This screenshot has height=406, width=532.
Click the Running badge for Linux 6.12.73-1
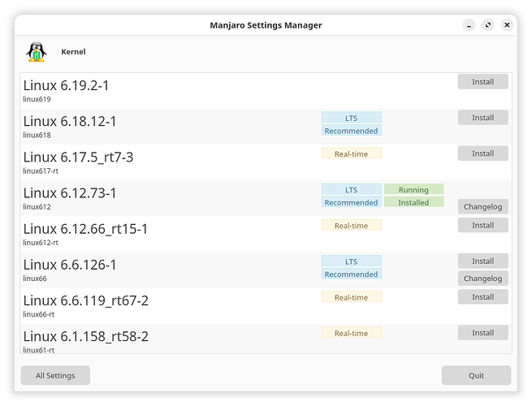(x=414, y=190)
